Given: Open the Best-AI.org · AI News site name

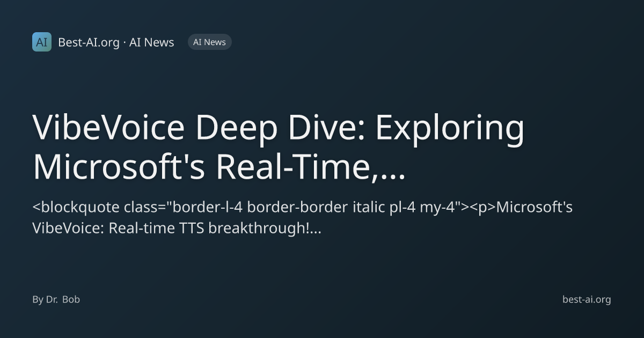Looking at the screenshot, I should pyautogui.click(x=116, y=42).
